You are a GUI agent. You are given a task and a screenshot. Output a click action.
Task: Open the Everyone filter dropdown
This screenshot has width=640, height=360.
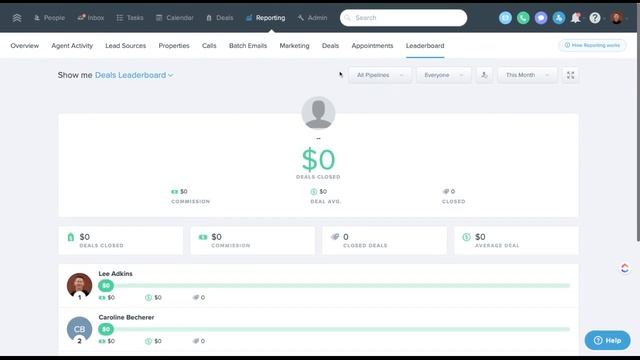click(x=444, y=75)
